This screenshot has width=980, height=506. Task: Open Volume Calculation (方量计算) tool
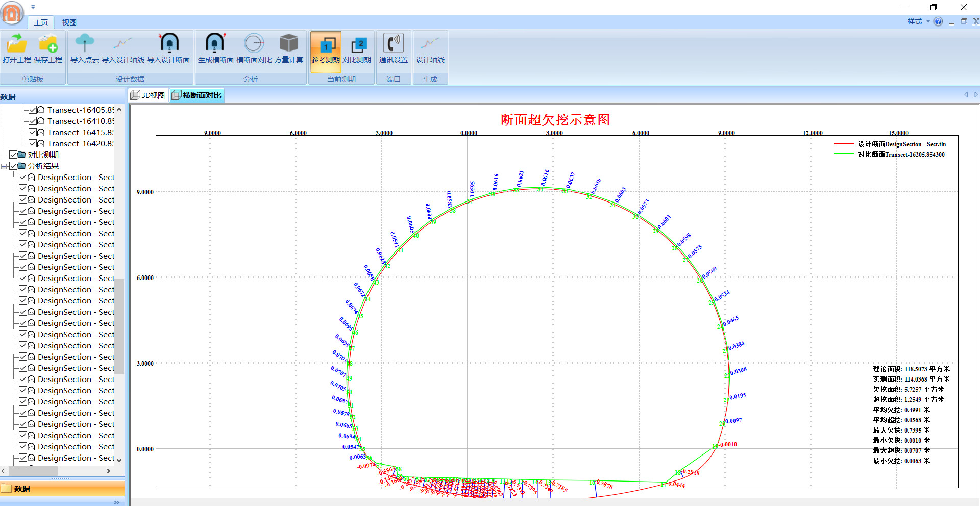click(x=289, y=44)
